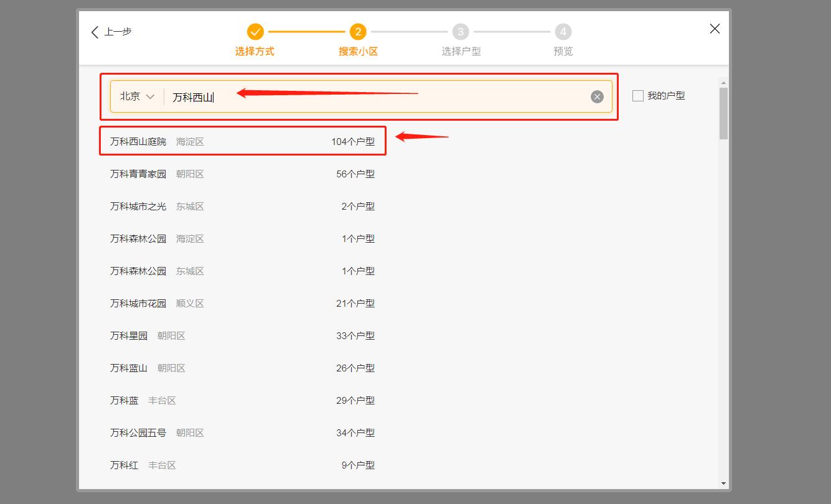Click the 搜索小区 step label
Image resolution: width=831 pixels, height=504 pixels.
point(358,51)
